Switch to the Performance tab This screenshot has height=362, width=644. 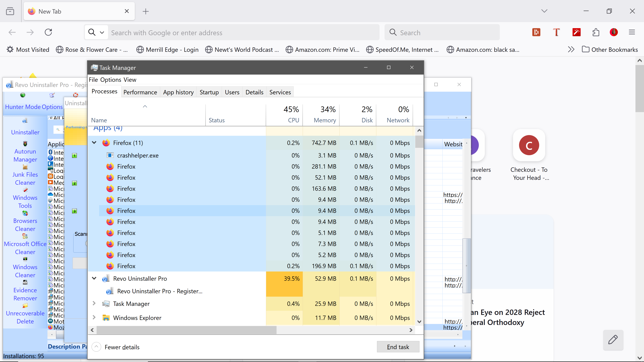(140, 92)
